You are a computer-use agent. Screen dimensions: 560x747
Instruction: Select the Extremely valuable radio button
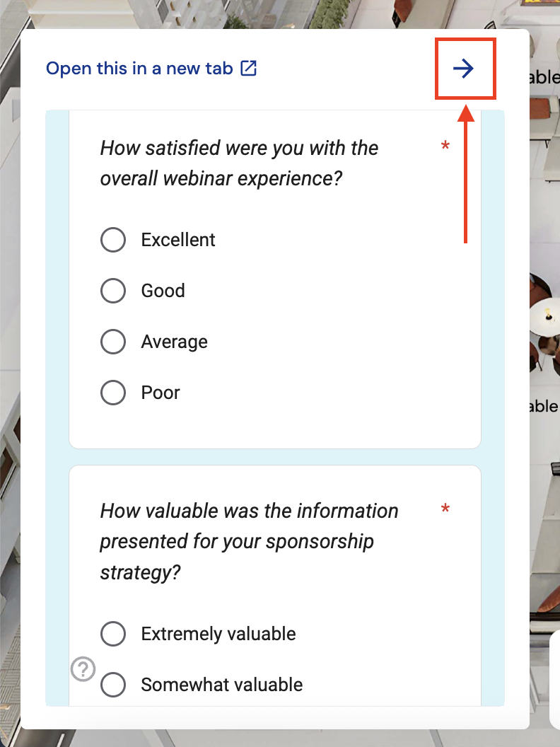pos(113,634)
